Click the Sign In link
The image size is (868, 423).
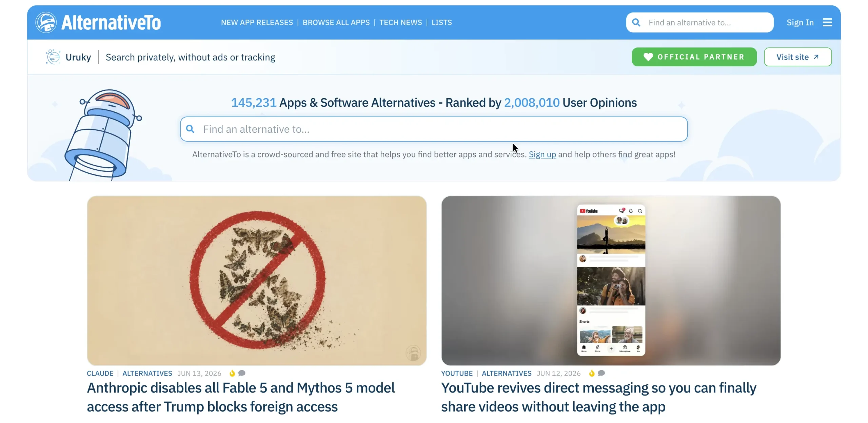800,22
